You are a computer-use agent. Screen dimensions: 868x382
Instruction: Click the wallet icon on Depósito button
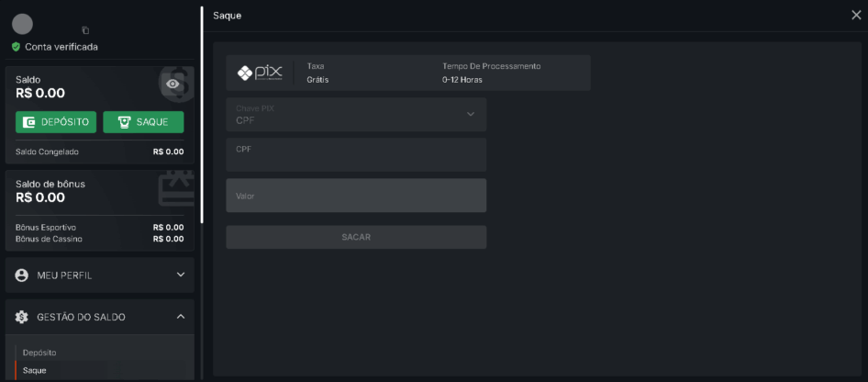(x=29, y=122)
